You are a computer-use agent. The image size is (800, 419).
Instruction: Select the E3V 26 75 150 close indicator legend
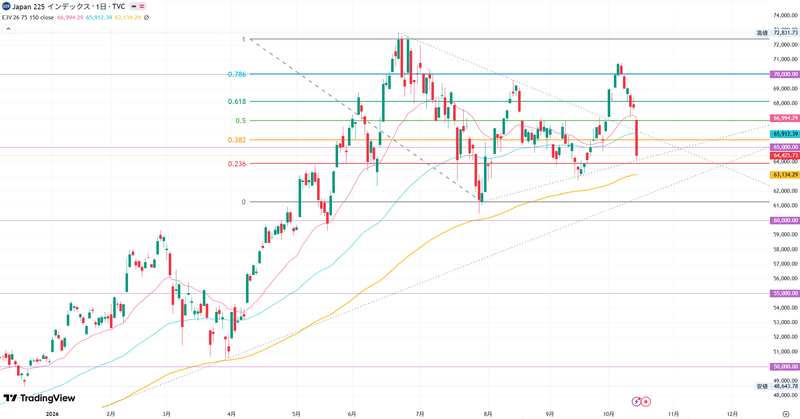29,17
